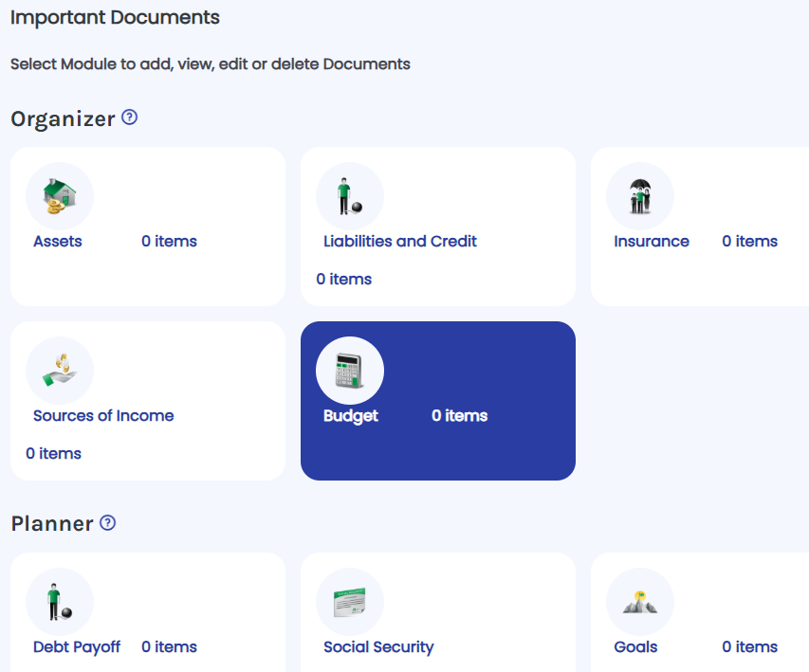
Task: Click the Debt Payoff ball-and-chain icon
Action: pyautogui.click(x=60, y=601)
